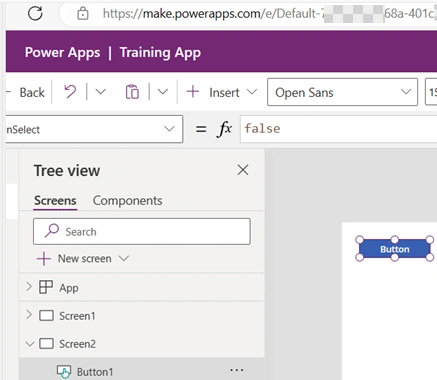Viewport: 437px width, 380px height.
Task: Open the Undo options dropdown arrow
Action: click(101, 92)
